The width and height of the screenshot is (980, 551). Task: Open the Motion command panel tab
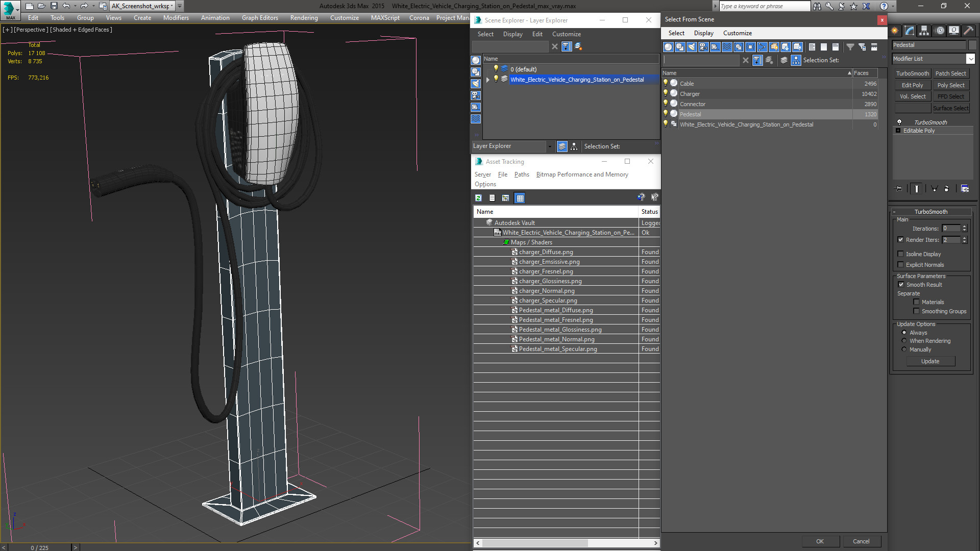pyautogui.click(x=940, y=31)
